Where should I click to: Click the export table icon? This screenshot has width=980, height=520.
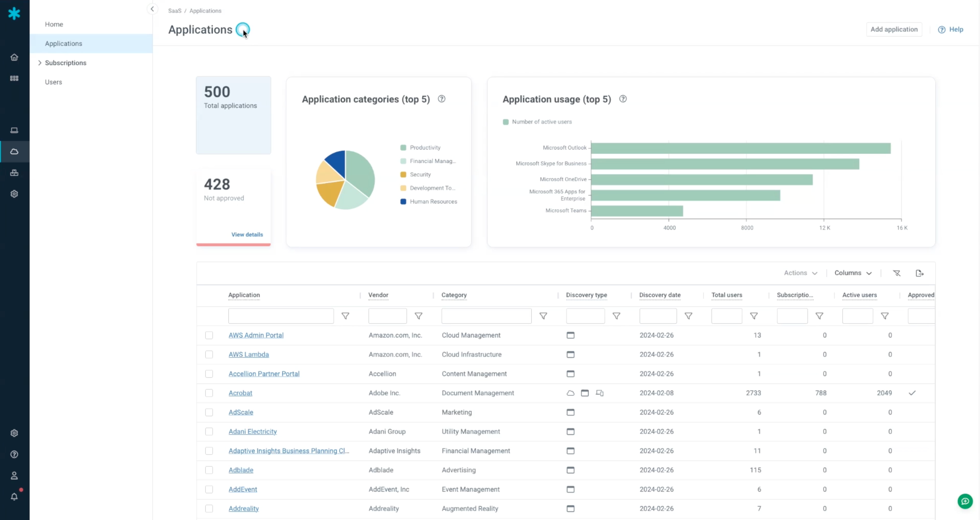[x=919, y=273]
